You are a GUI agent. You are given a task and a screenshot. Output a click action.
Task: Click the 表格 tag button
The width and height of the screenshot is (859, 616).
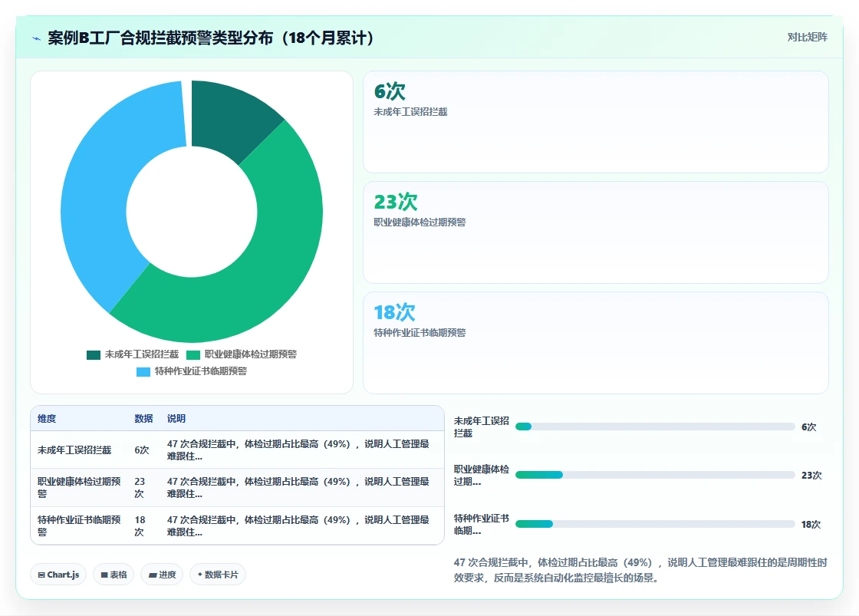(114, 575)
